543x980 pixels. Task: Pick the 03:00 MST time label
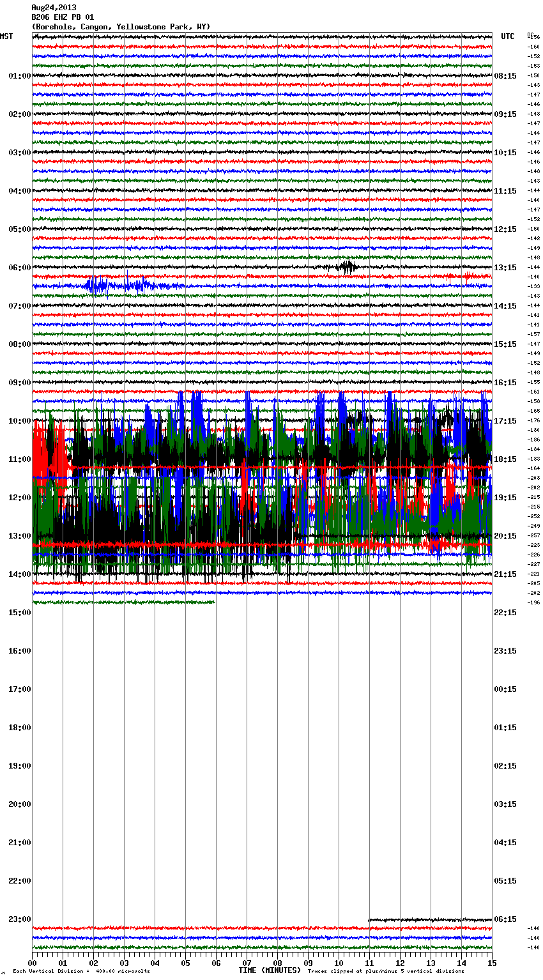(x=20, y=153)
